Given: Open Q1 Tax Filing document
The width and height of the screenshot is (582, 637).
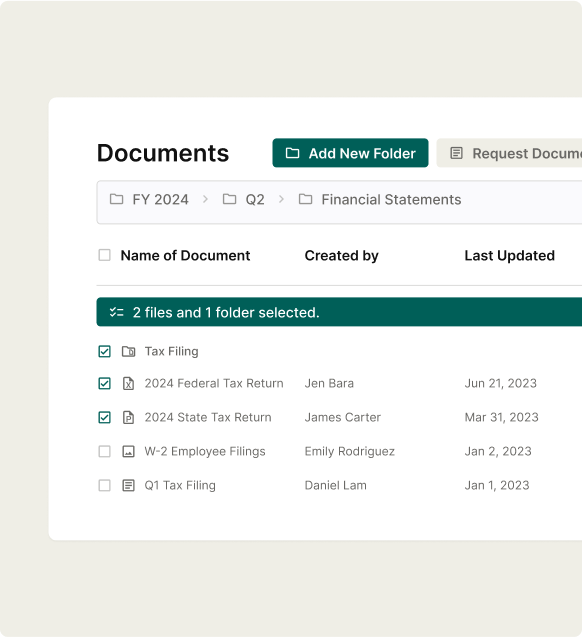Looking at the screenshot, I should 180,485.
